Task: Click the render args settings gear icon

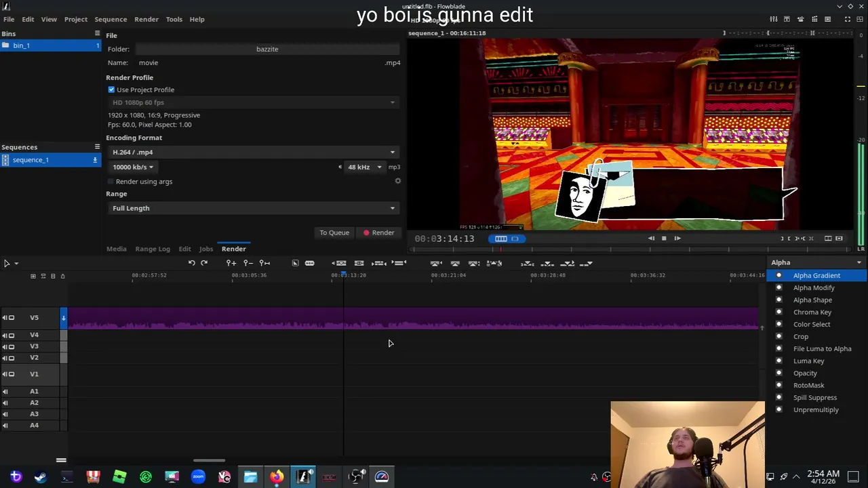Action: [x=398, y=181]
